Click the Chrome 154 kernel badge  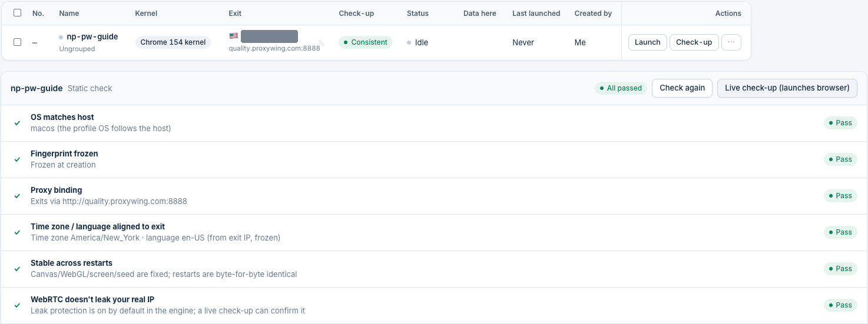coord(173,42)
